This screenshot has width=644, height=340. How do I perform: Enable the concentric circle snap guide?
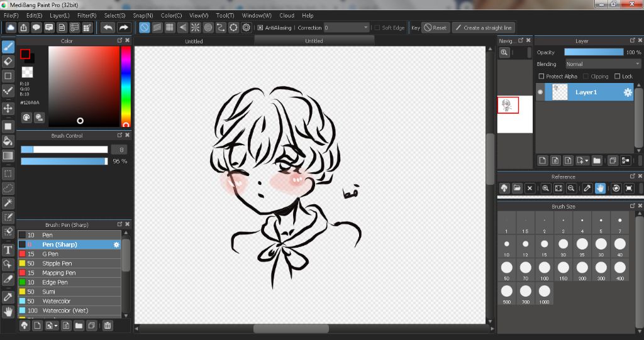pyautogui.click(x=208, y=28)
